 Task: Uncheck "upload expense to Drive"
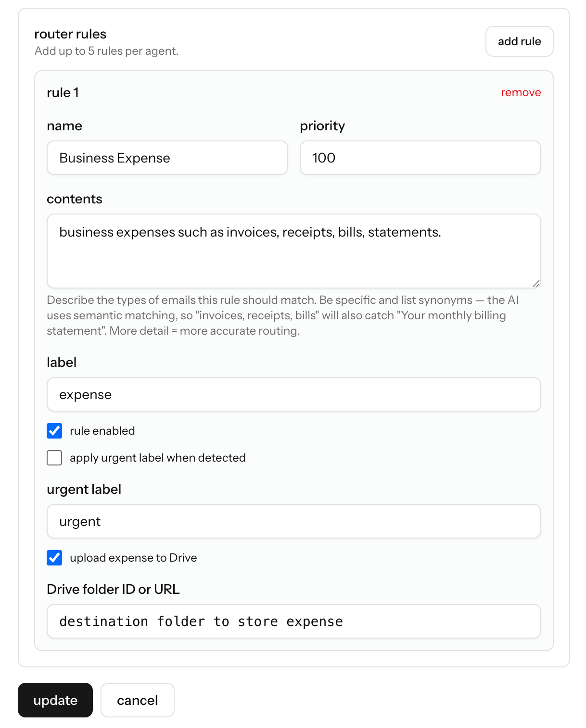tap(54, 558)
